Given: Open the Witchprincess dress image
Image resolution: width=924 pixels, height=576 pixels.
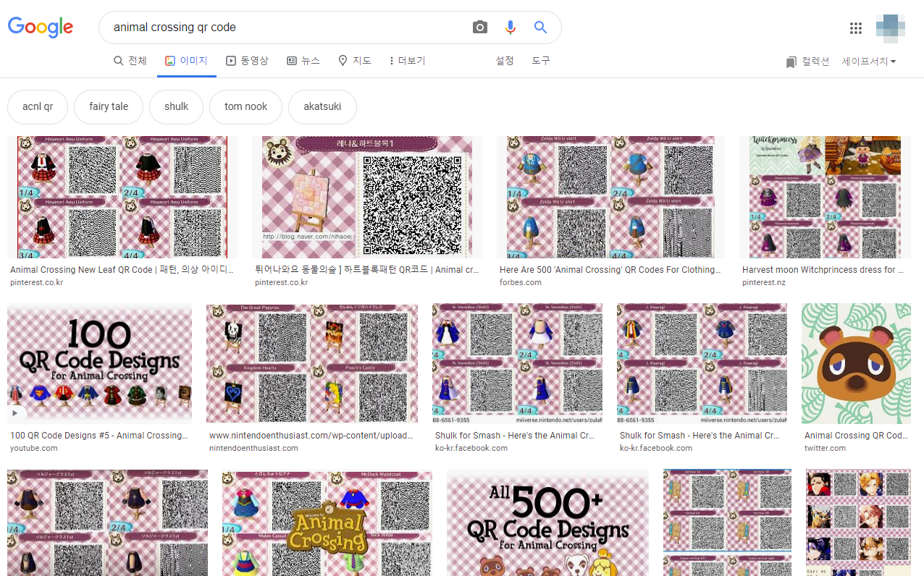Looking at the screenshot, I should 825,197.
